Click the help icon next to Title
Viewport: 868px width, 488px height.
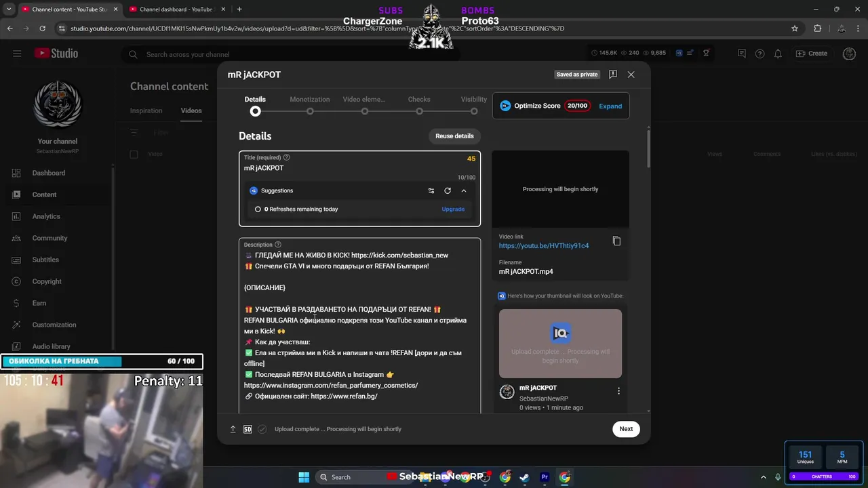tap(287, 157)
